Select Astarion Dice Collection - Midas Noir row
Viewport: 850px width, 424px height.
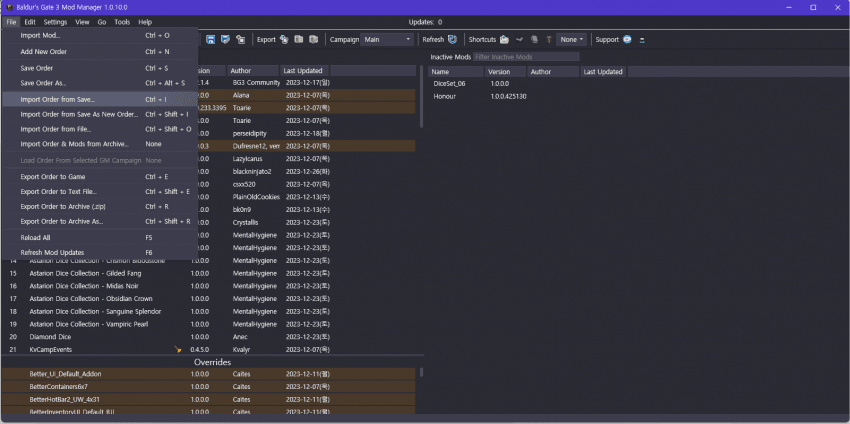(209, 286)
